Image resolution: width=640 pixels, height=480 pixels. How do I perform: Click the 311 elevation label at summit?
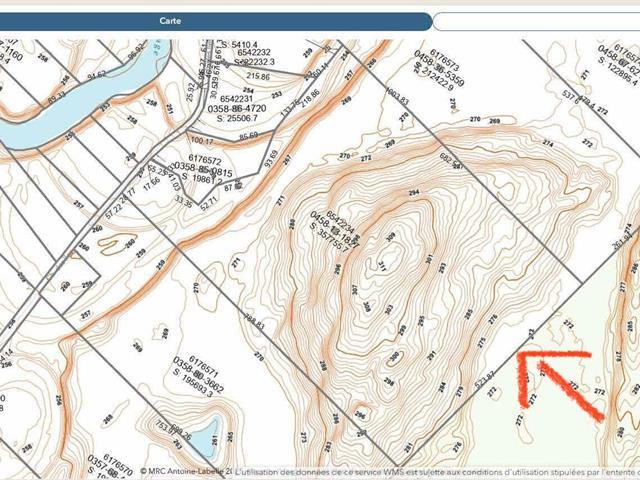[x=382, y=265]
